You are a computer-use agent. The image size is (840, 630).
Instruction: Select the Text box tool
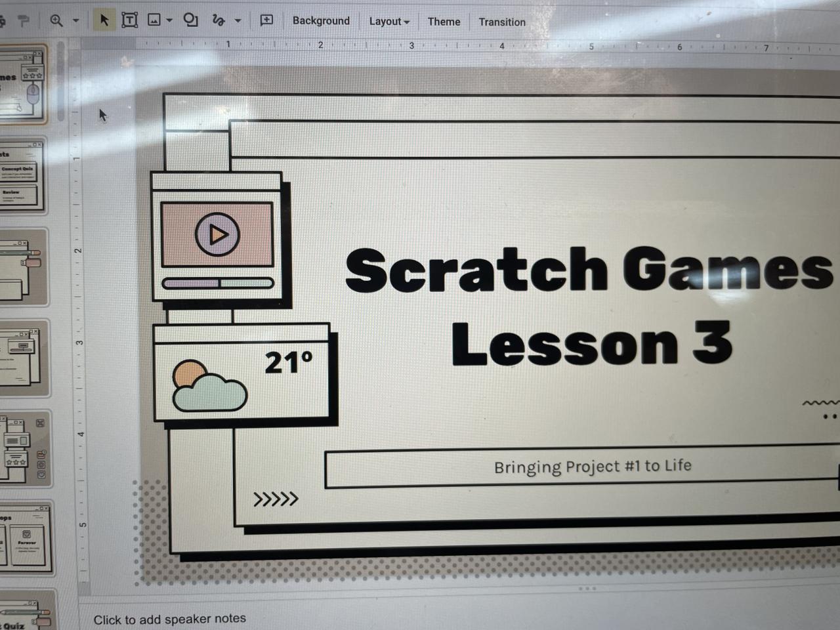click(x=130, y=20)
